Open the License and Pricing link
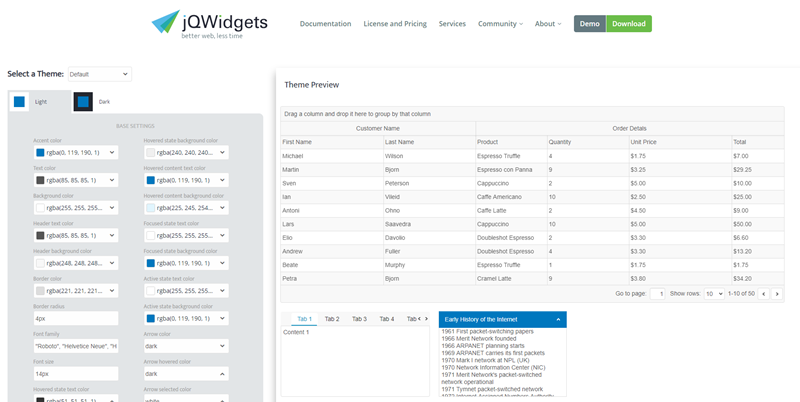This screenshot has height=402, width=800. click(x=395, y=24)
